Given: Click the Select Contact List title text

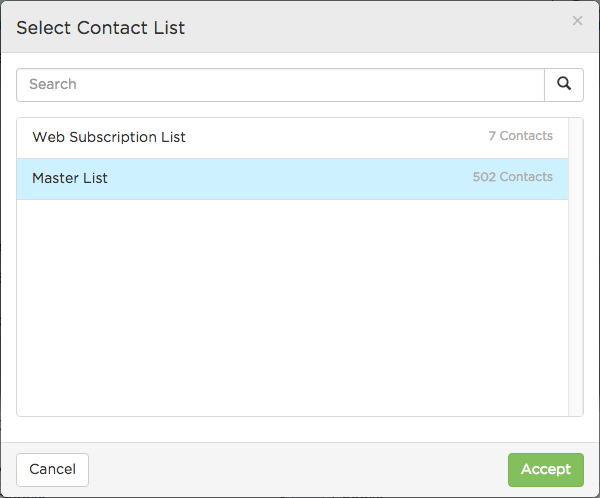Looking at the screenshot, I should pos(101,28).
